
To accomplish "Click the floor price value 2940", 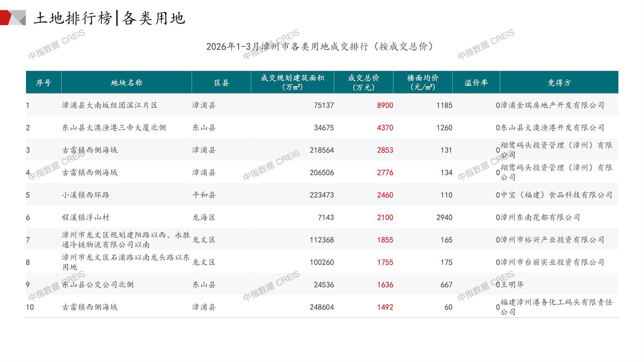I will tap(444, 218).
